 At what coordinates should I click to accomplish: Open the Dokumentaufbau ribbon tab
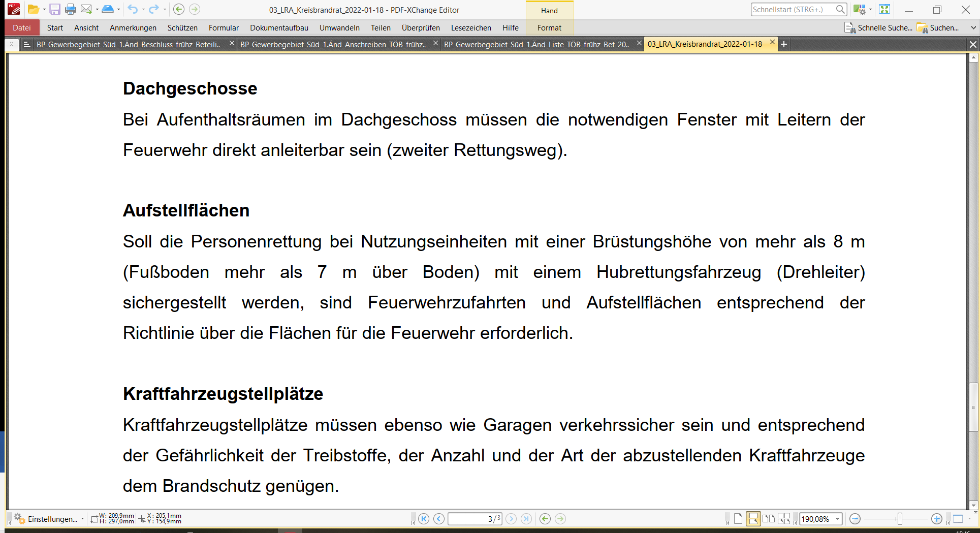pos(279,28)
